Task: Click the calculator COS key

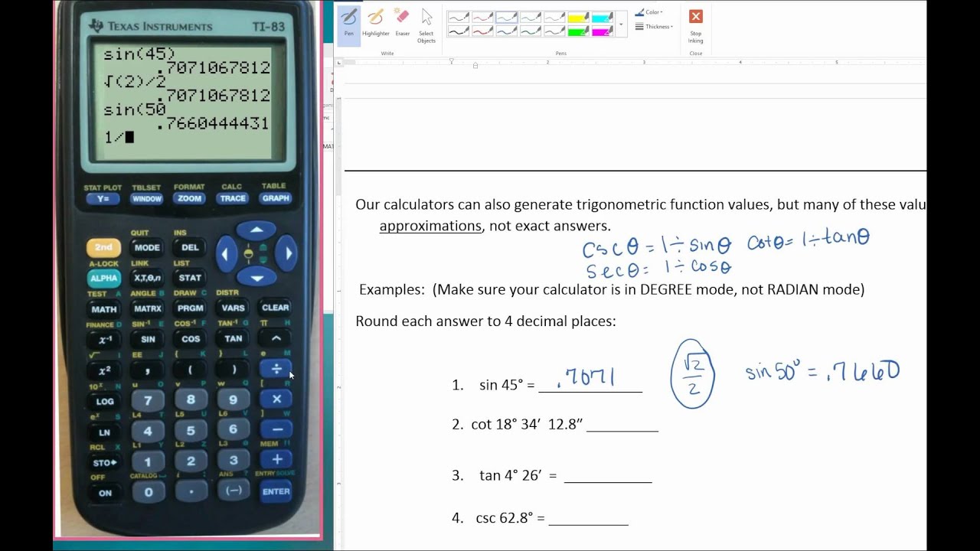Action: click(x=191, y=339)
